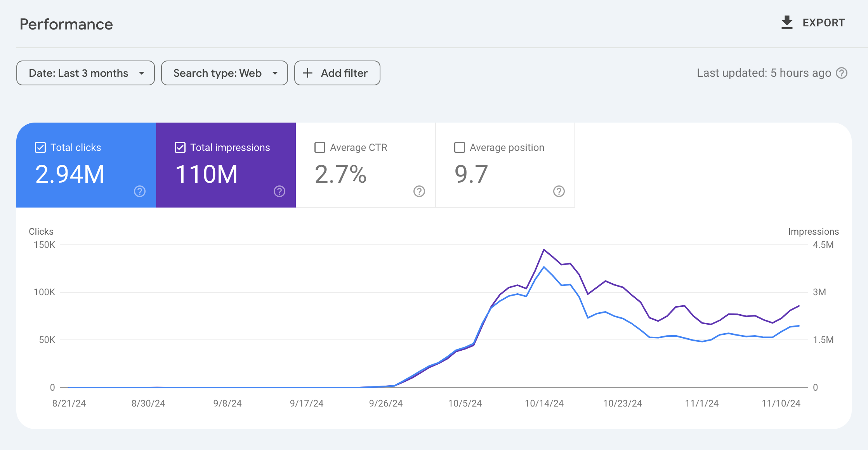Click the 10/5/24 date on chart axis
This screenshot has width=868, height=450.
click(x=465, y=403)
